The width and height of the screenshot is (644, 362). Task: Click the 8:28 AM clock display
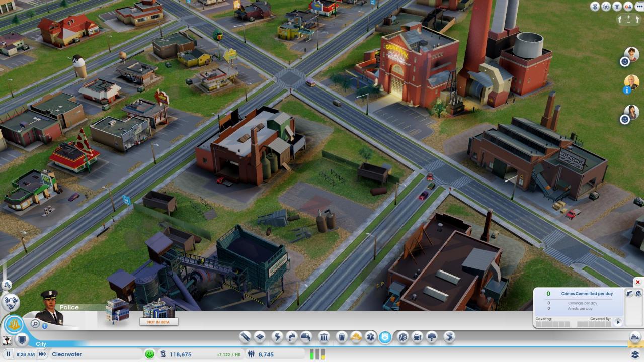tap(26, 354)
